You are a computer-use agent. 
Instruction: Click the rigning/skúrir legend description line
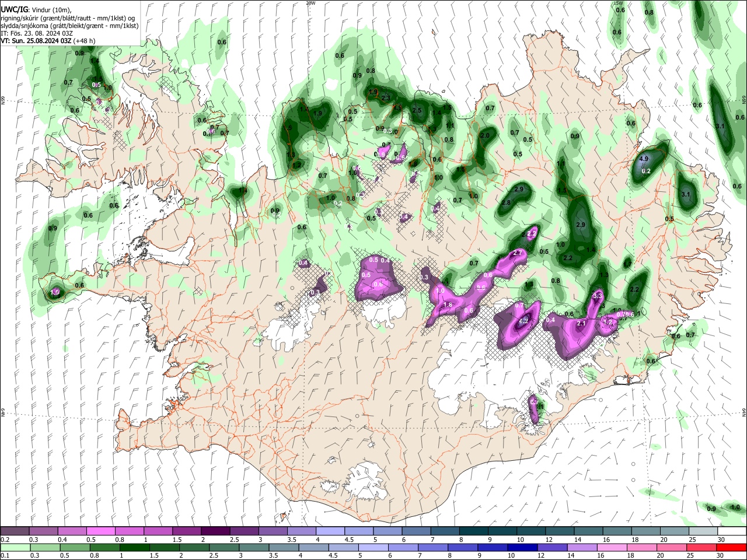pos(68,18)
